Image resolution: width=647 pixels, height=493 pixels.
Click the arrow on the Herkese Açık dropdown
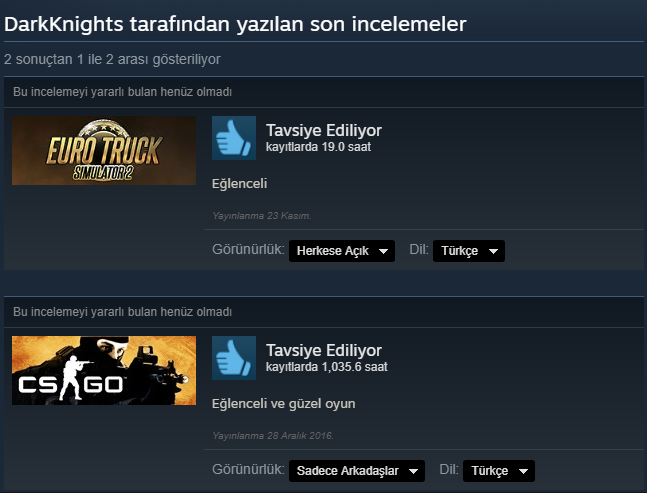pos(383,251)
